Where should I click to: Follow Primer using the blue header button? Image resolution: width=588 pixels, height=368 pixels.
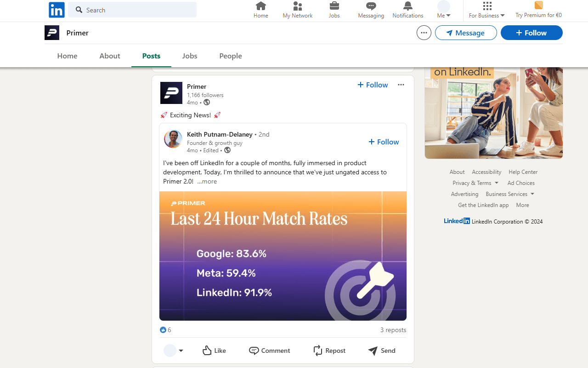point(531,33)
